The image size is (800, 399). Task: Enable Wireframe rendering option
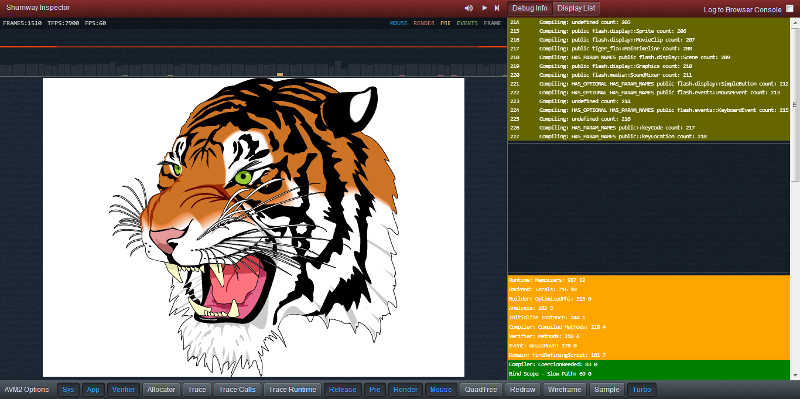564,389
